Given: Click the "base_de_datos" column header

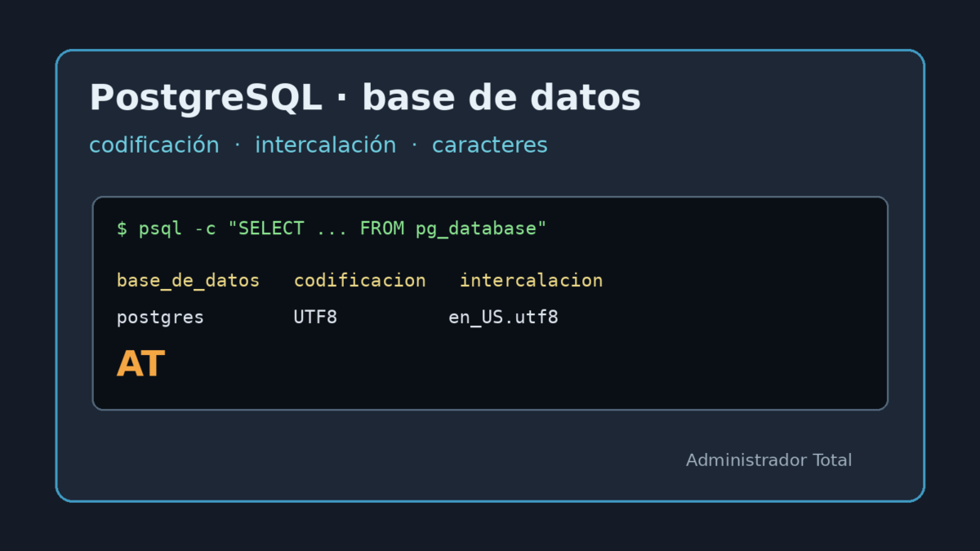Looking at the screenshot, I should click(x=188, y=281).
